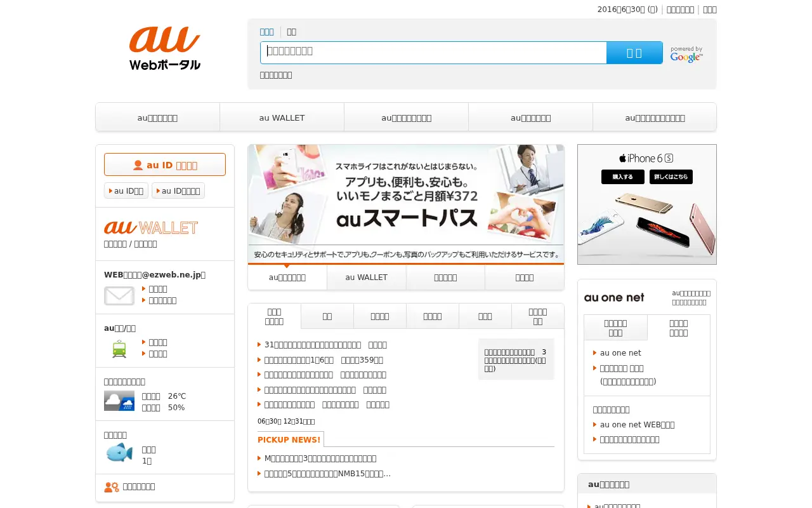Click the 26℃ temperature value
The image size is (812, 508).
coord(177,396)
